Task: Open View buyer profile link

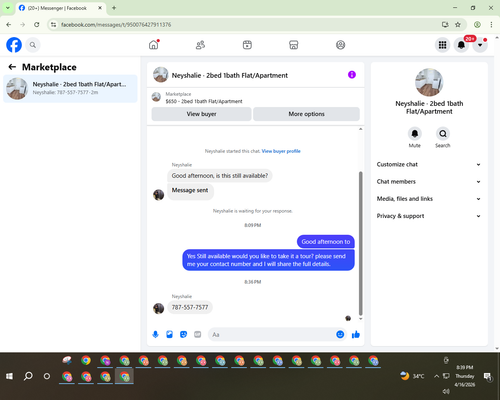Action: 281,151
